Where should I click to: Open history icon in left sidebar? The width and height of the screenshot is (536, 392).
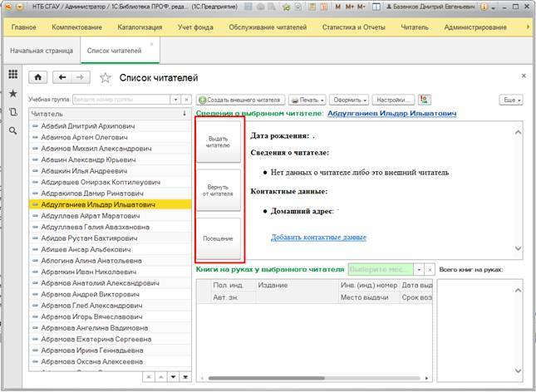pyautogui.click(x=12, y=111)
